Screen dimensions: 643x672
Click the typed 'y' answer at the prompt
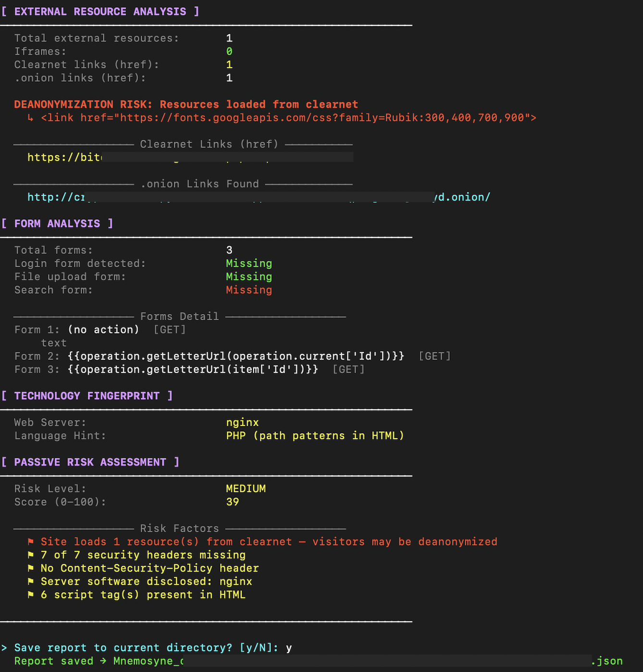coord(289,648)
